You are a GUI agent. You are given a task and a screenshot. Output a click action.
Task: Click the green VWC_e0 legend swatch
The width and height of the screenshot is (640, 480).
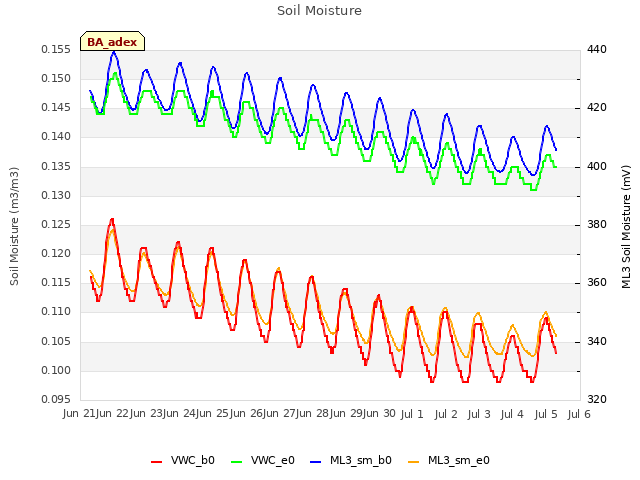click(236, 462)
